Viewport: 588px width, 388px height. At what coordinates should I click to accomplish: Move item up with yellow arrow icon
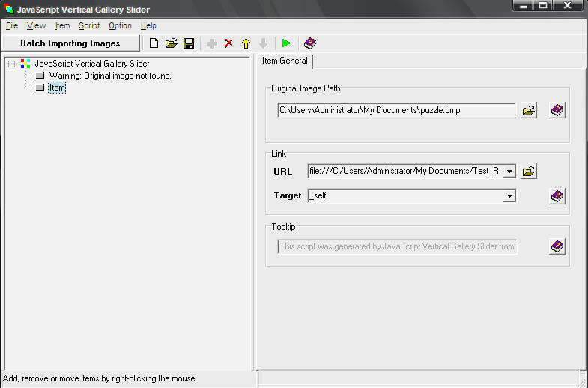pos(246,43)
